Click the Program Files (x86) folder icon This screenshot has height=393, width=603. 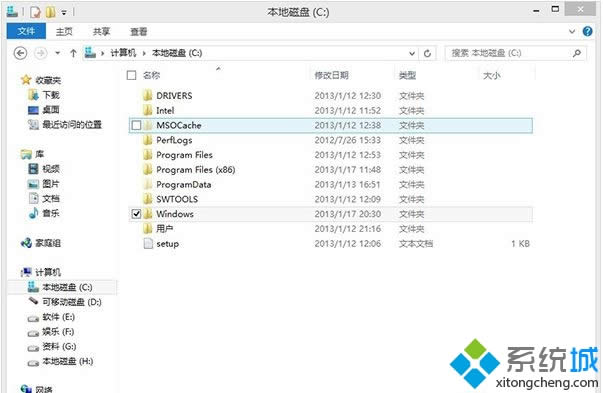147,170
